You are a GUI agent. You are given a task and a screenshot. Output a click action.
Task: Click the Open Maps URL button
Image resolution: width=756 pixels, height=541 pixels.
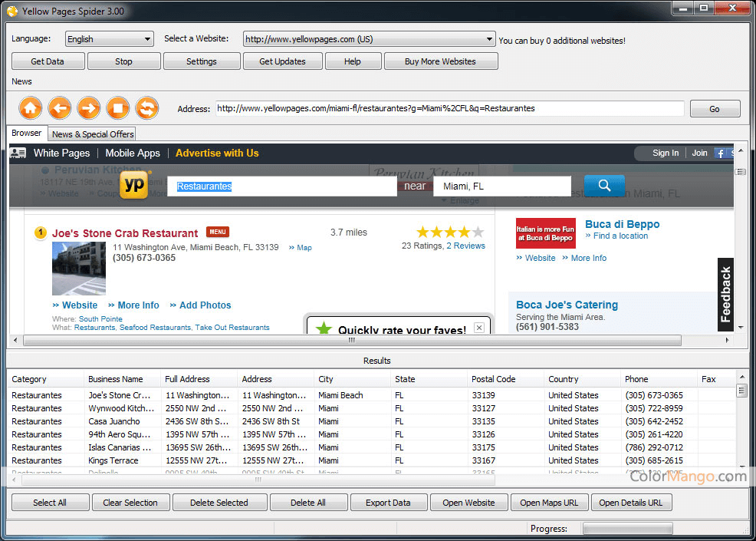coord(550,503)
